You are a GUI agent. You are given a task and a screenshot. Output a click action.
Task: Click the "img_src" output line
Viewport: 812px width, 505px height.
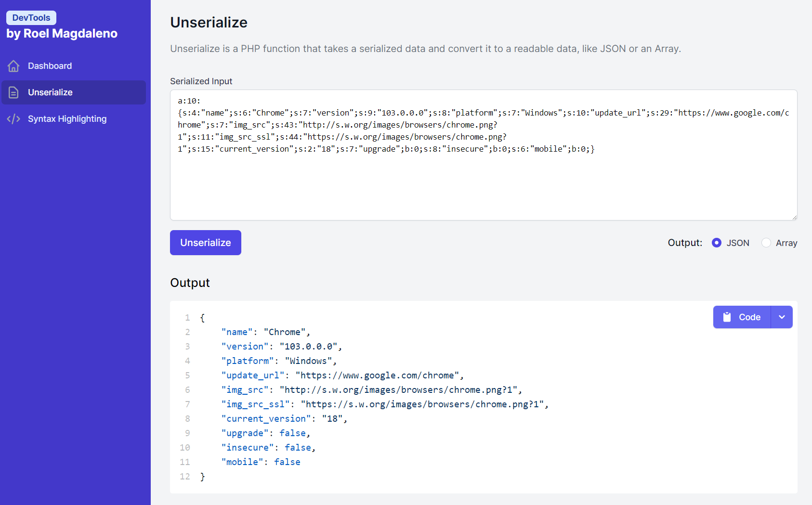coord(372,390)
